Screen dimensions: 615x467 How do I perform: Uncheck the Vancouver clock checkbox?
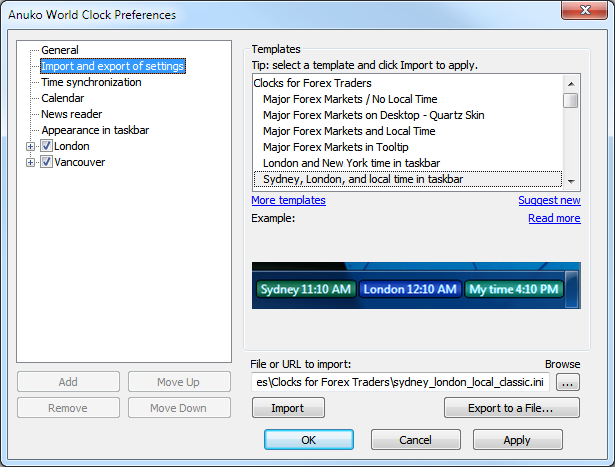click(46, 162)
